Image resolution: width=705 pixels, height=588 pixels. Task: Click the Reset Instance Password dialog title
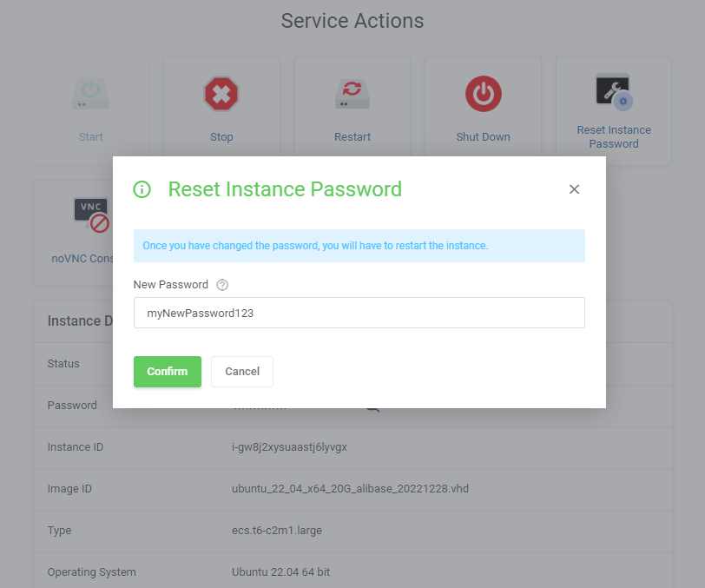(x=285, y=189)
